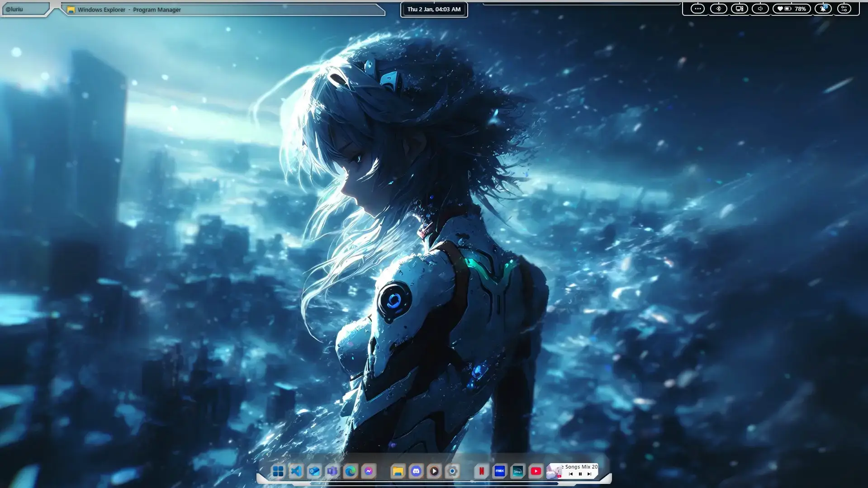This screenshot has height=488, width=868.
Task: Open notifications bell showing 21 alerts
Action: point(823,8)
